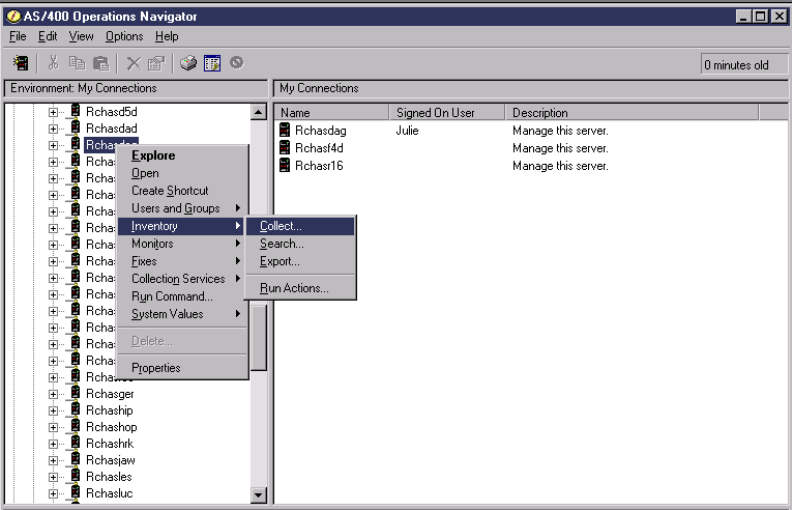Choose Run Actions... in Inventory submenu
Screen dimensions: 792x510
coord(300,288)
